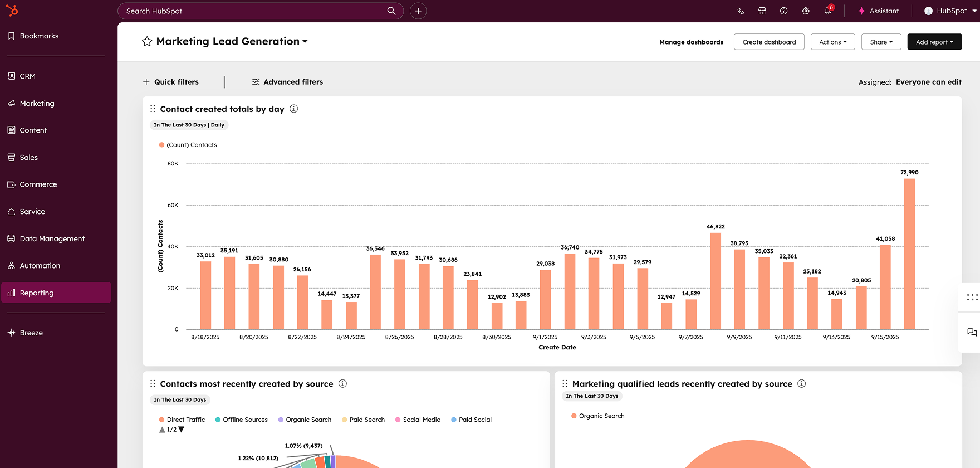
Task: Open the settings gear icon
Action: [x=806, y=11]
